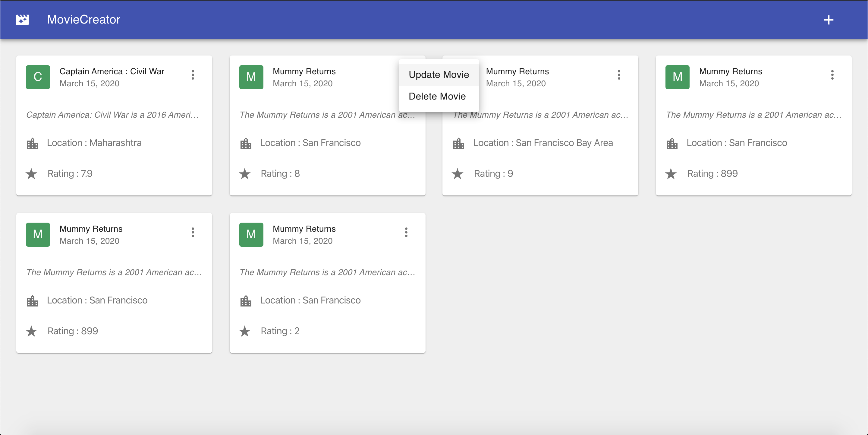Select Update Movie from the menu
This screenshot has height=435, width=868.
[439, 75]
